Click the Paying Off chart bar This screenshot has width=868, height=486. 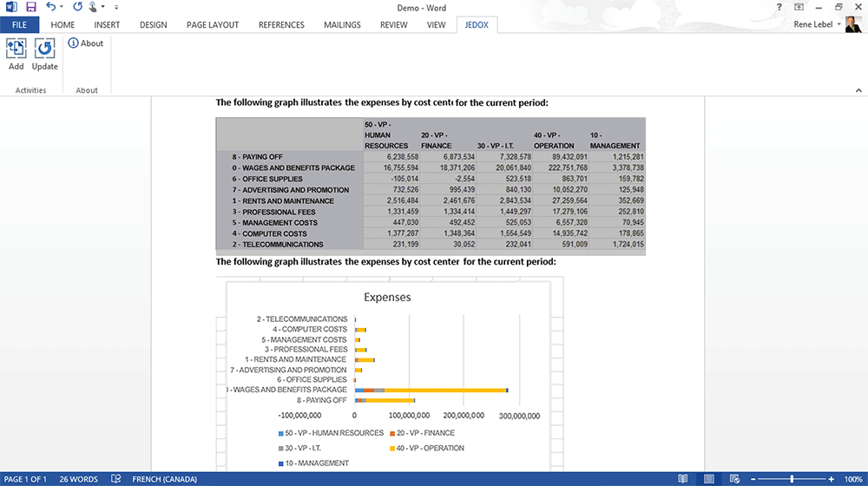click(385, 400)
